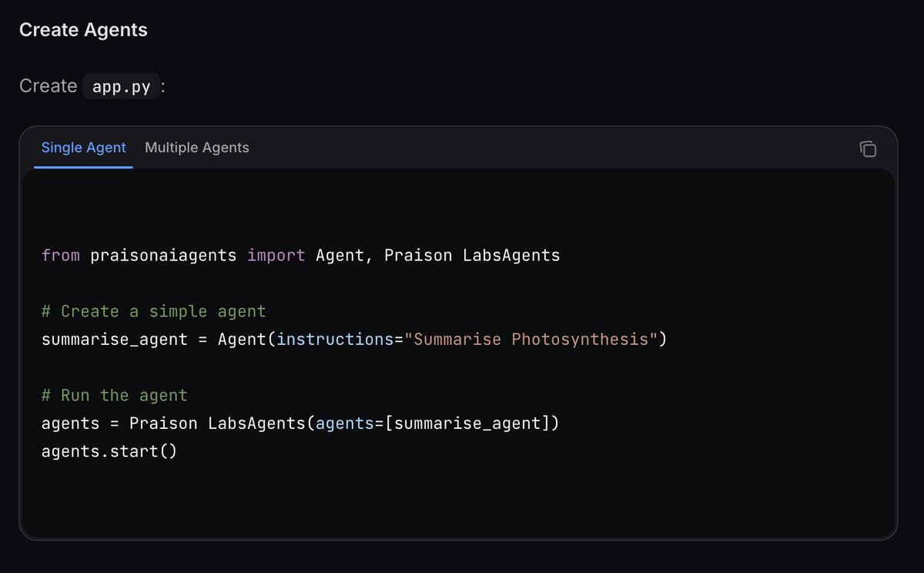Click the comment '# Run the agent'
Screen dimensions: 924x573
114,395
